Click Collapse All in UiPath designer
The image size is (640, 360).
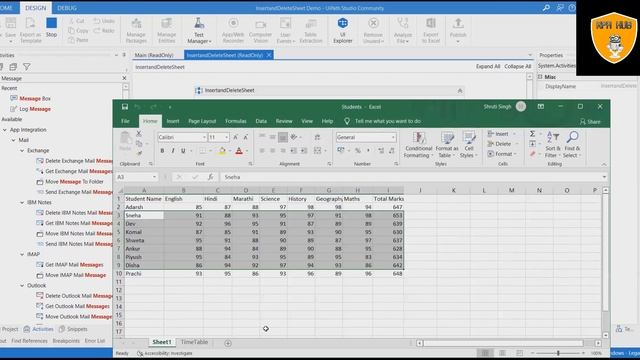(x=518, y=67)
